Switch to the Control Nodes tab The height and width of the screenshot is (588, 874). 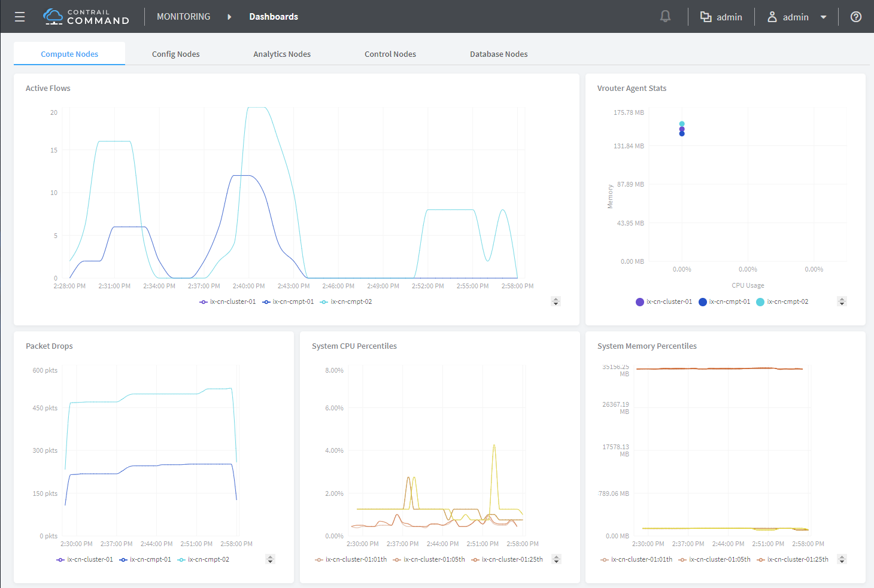click(390, 54)
